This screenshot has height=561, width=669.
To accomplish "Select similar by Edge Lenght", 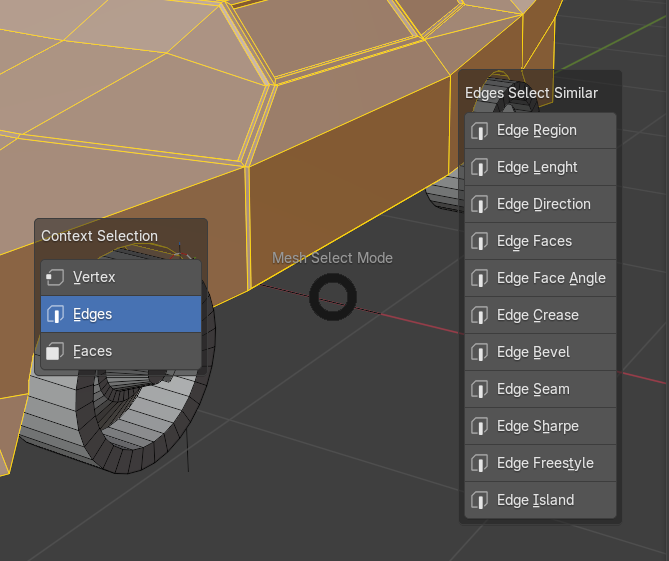I will (540, 167).
